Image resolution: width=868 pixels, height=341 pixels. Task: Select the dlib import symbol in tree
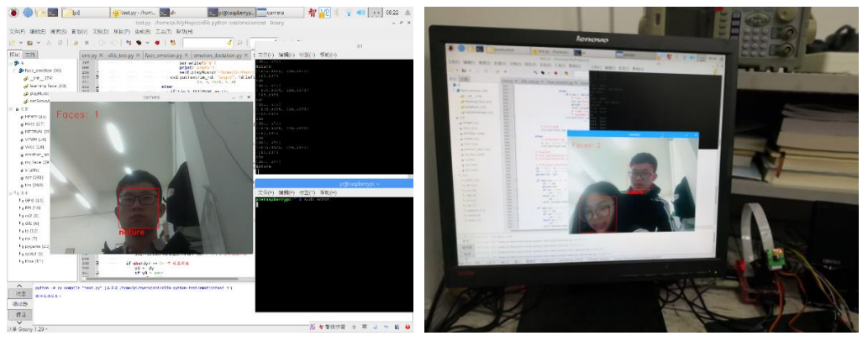30,223
